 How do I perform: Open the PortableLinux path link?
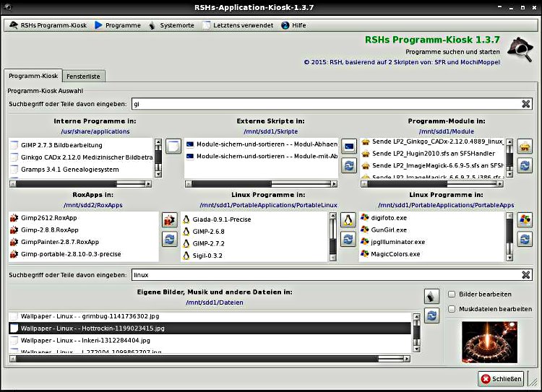point(268,205)
